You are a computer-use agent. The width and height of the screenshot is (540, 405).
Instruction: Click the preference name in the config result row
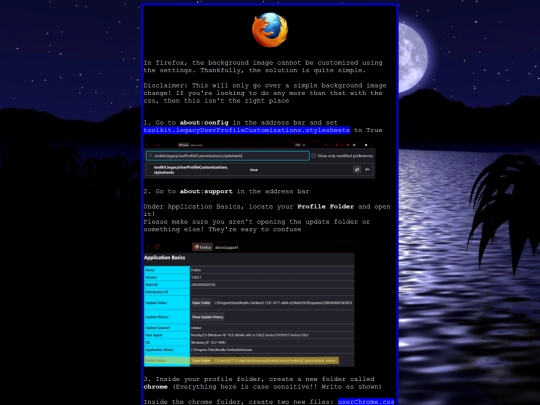191,170
